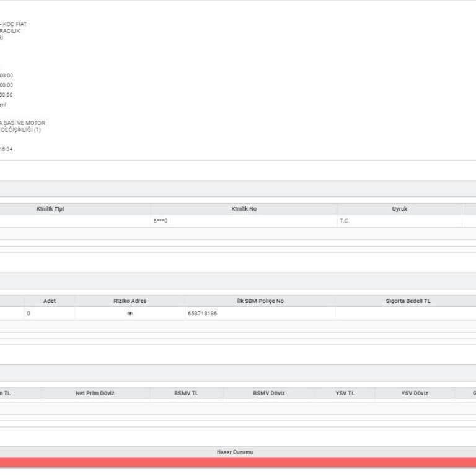Image resolution: width=476 pixels, height=476 pixels.
Task: Select policy number 658718186
Action: click(203, 314)
